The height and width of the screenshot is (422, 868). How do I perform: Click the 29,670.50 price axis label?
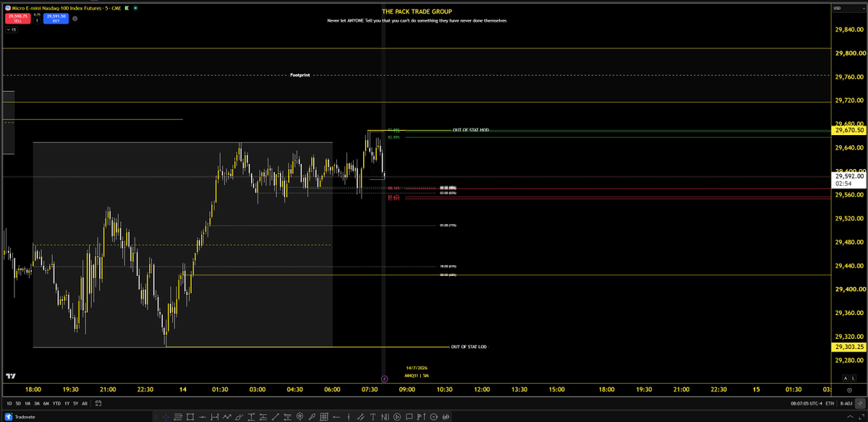(x=848, y=131)
